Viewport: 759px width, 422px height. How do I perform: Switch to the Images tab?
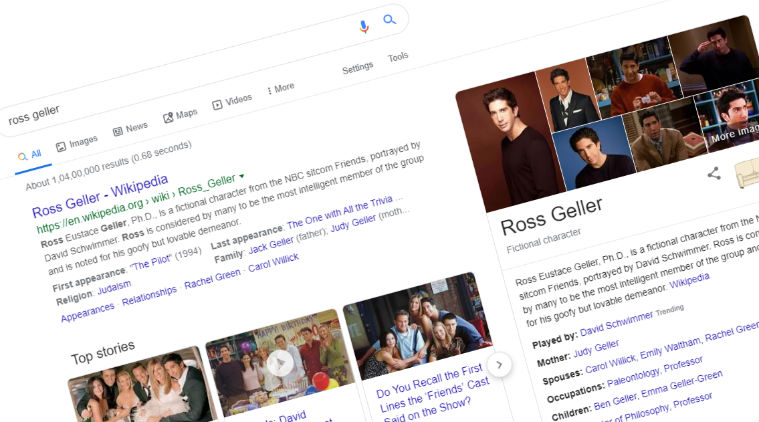(77, 143)
